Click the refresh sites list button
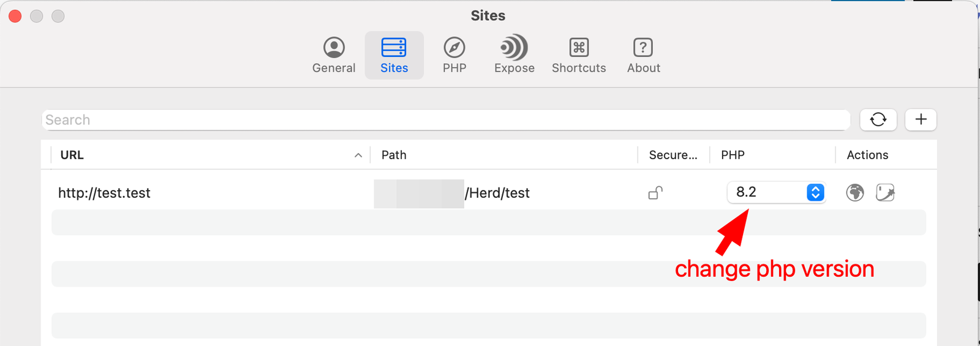This screenshot has width=980, height=346. pyautogui.click(x=878, y=119)
